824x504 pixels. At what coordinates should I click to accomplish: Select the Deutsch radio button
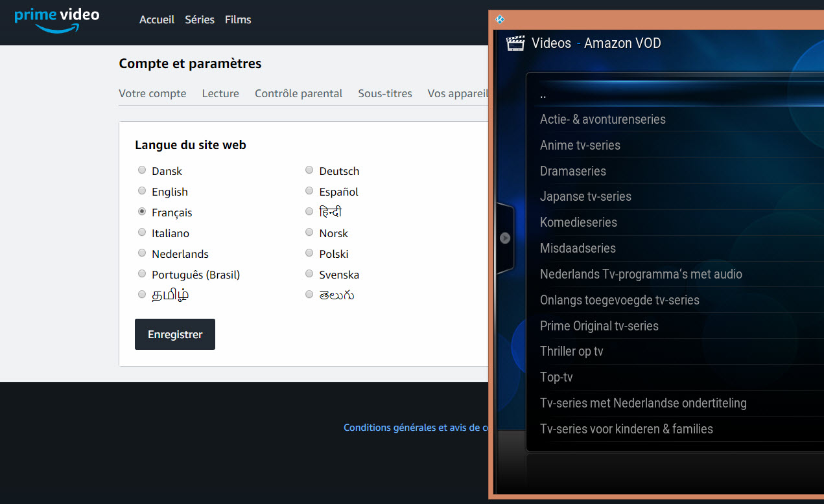point(309,170)
